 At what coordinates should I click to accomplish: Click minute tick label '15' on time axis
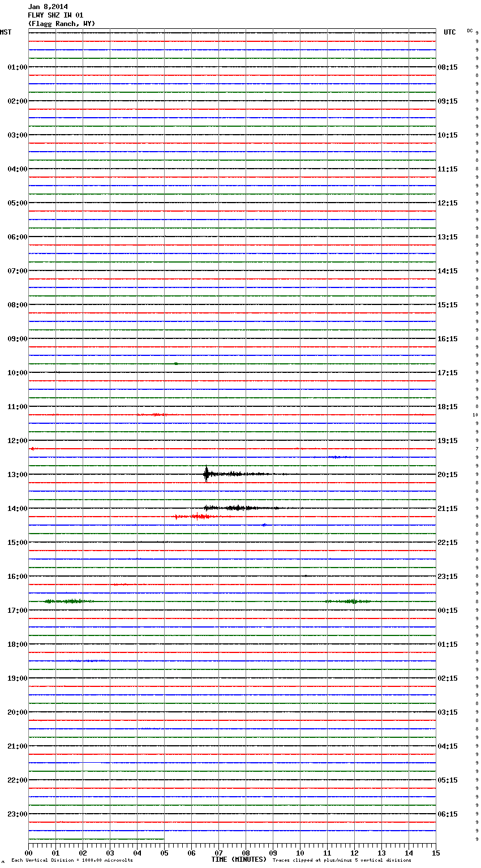[436, 853]
